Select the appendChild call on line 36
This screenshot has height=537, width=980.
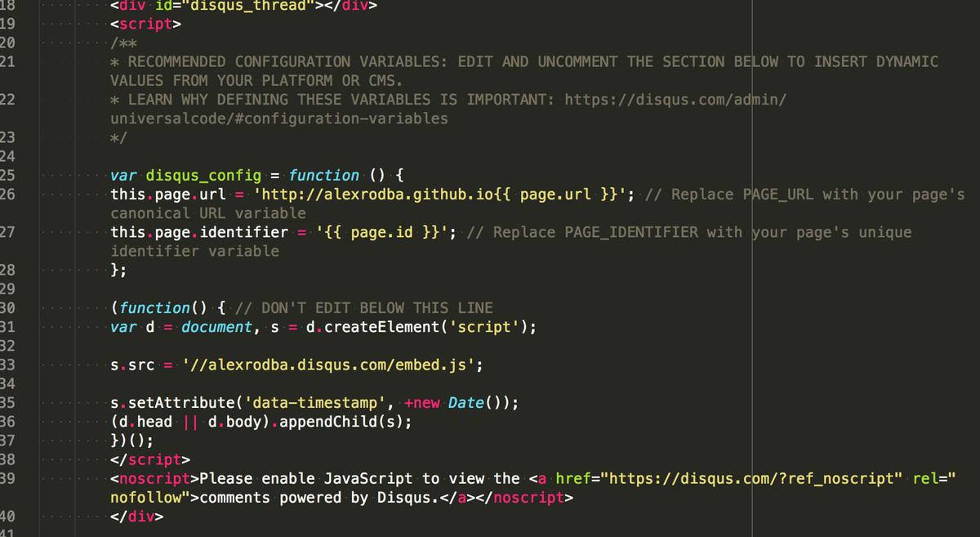pyautogui.click(x=331, y=421)
